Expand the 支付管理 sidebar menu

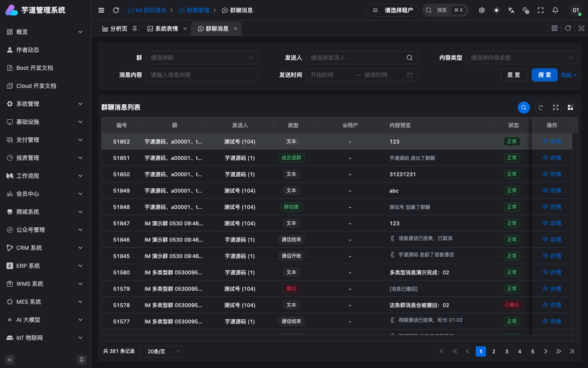(45, 140)
